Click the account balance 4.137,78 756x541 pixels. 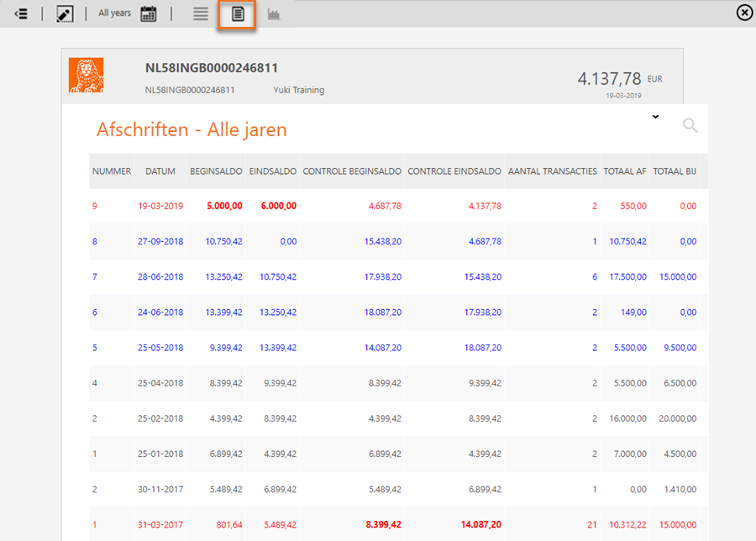coord(610,79)
